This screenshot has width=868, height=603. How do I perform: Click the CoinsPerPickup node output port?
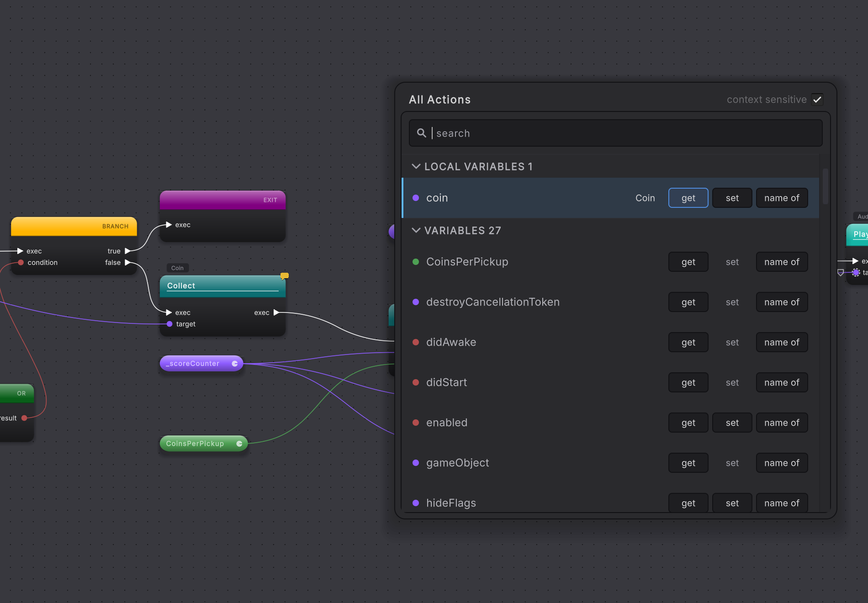tap(239, 444)
